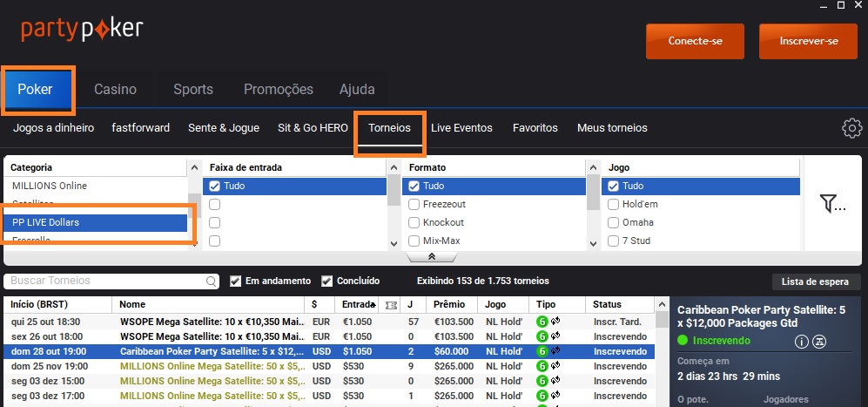Toggle Tudo checkbox in Formato filter
868x407 pixels.
[x=414, y=187]
